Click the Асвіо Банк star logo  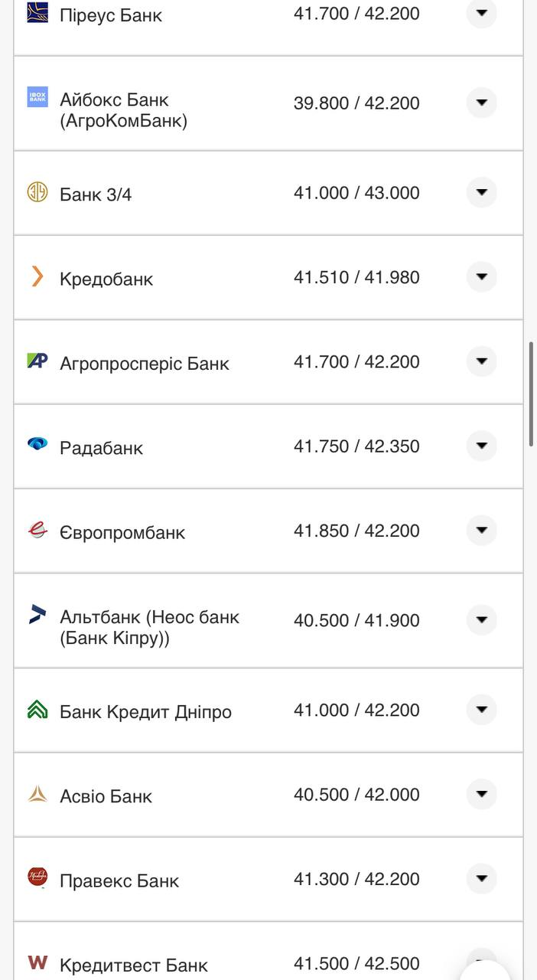[x=37, y=794]
